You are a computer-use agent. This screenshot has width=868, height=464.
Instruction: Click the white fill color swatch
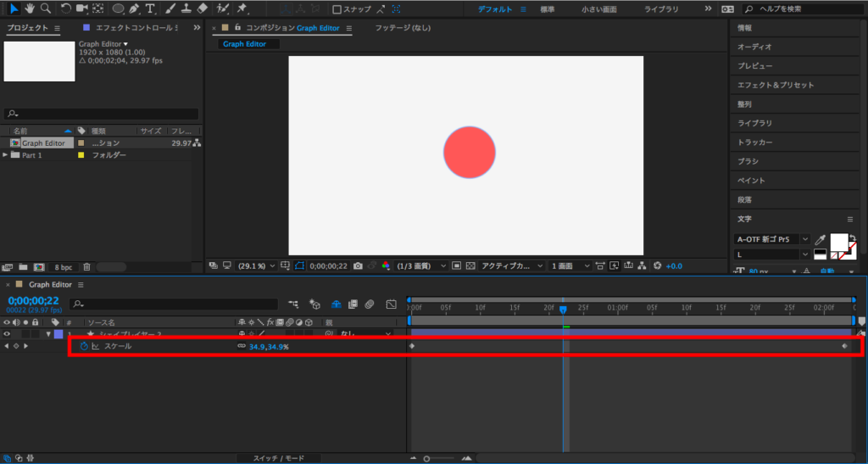[839, 242]
